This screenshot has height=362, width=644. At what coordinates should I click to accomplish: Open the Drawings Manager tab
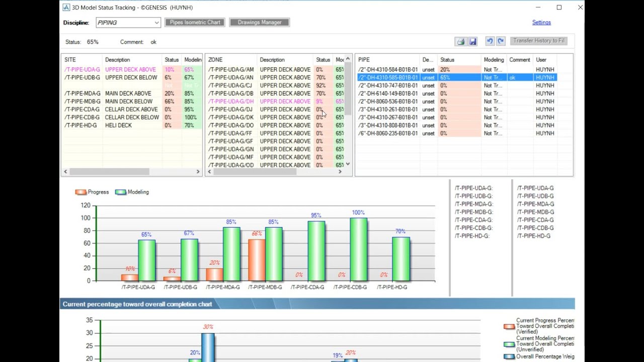[260, 22]
